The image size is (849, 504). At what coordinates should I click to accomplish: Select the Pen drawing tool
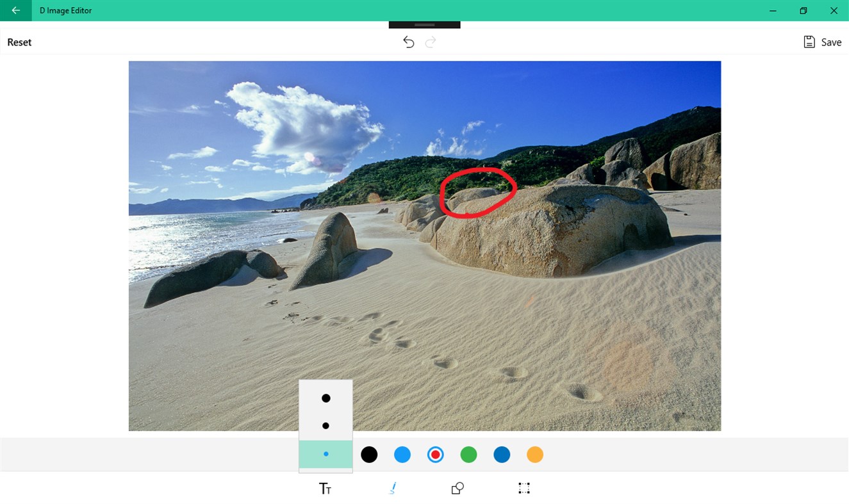pos(392,488)
